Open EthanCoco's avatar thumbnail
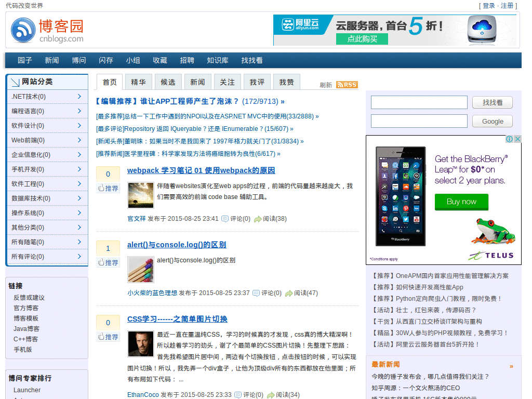This screenshot has height=399, width=532. pos(140,344)
